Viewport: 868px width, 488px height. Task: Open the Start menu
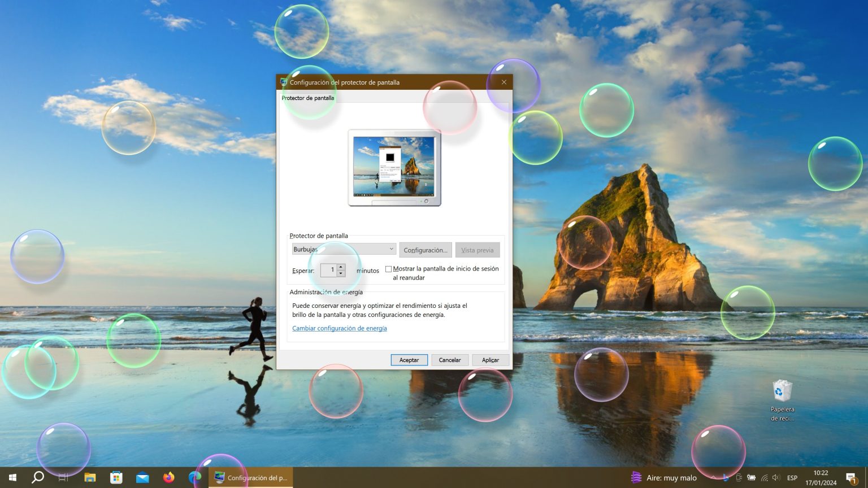(x=12, y=478)
